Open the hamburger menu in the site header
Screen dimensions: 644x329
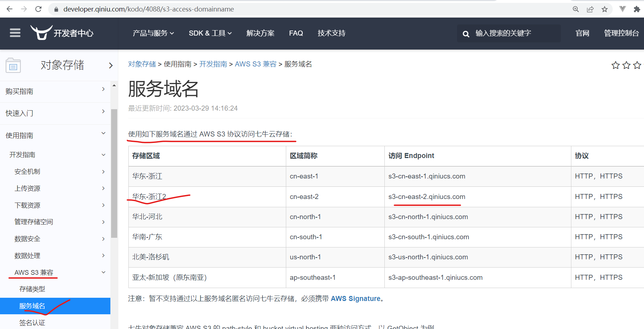[x=15, y=33]
